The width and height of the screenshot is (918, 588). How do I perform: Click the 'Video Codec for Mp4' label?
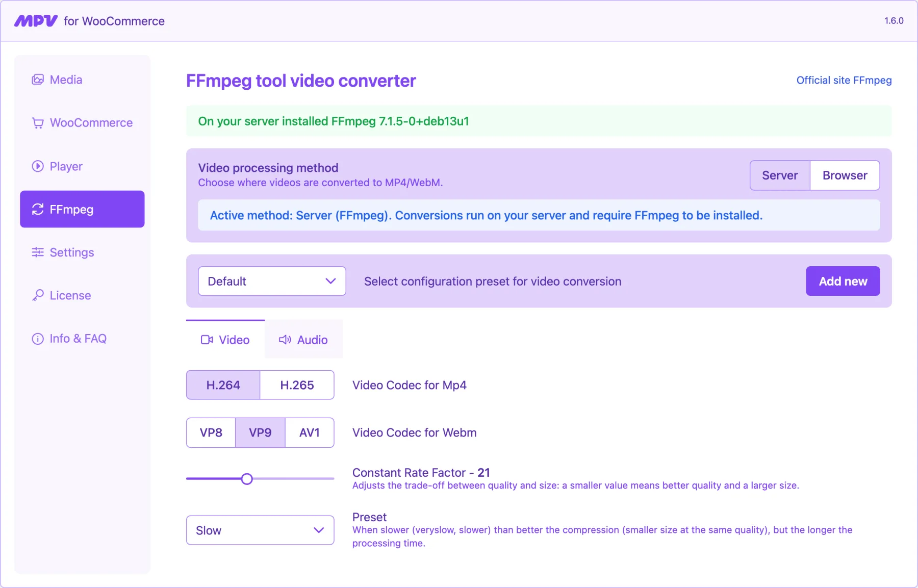pos(410,385)
